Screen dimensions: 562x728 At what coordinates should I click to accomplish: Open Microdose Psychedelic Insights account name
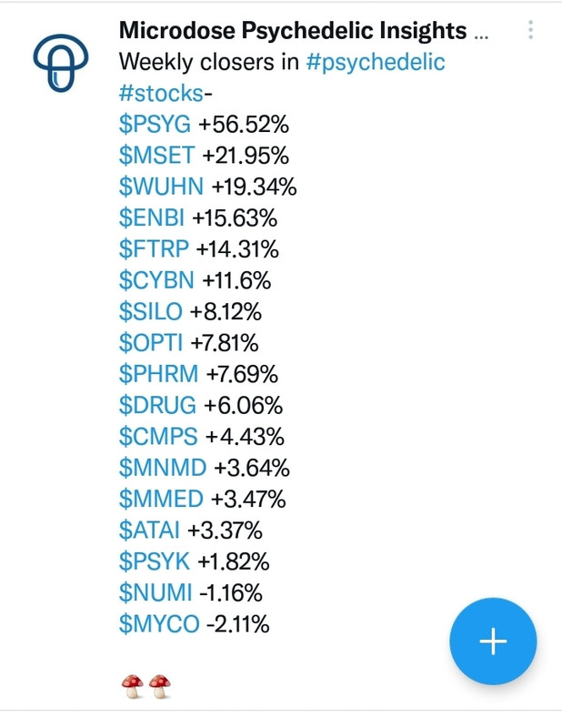tap(293, 31)
